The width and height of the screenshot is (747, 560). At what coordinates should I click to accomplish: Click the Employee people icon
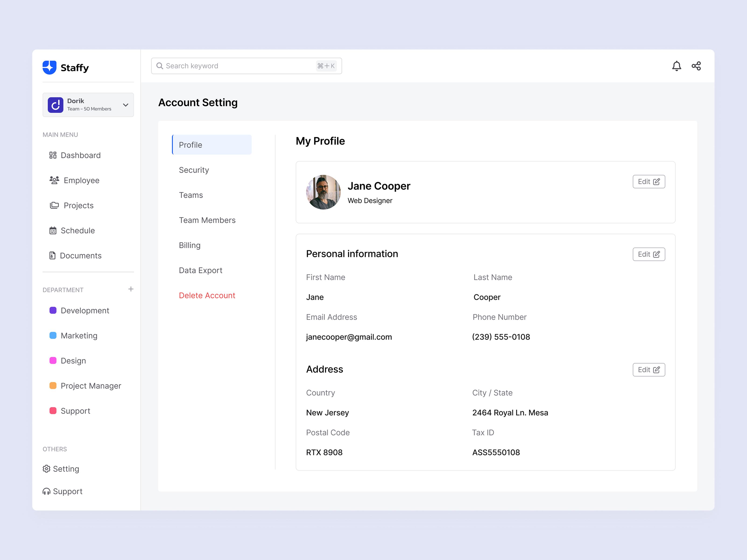click(54, 180)
